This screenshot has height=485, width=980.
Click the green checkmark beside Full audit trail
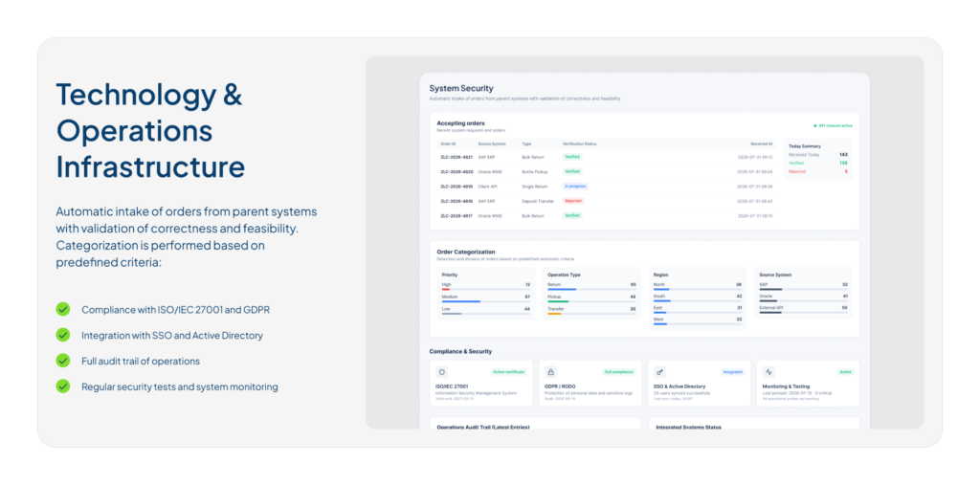(63, 361)
